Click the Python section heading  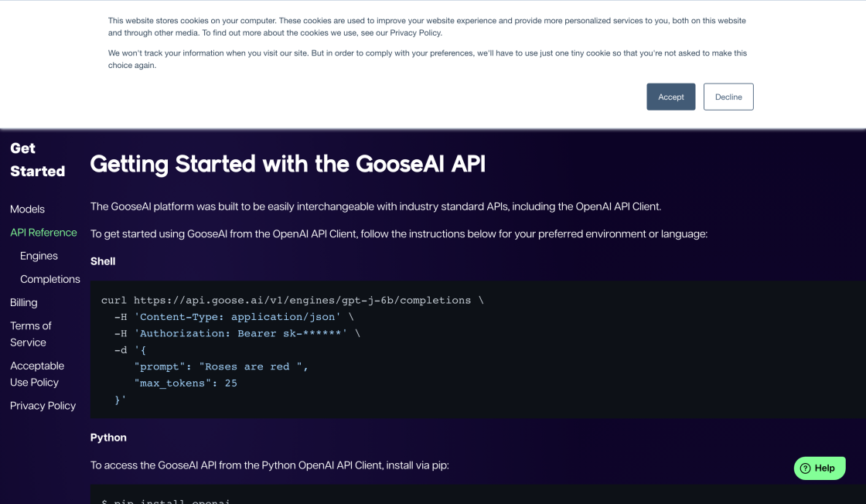tap(108, 438)
